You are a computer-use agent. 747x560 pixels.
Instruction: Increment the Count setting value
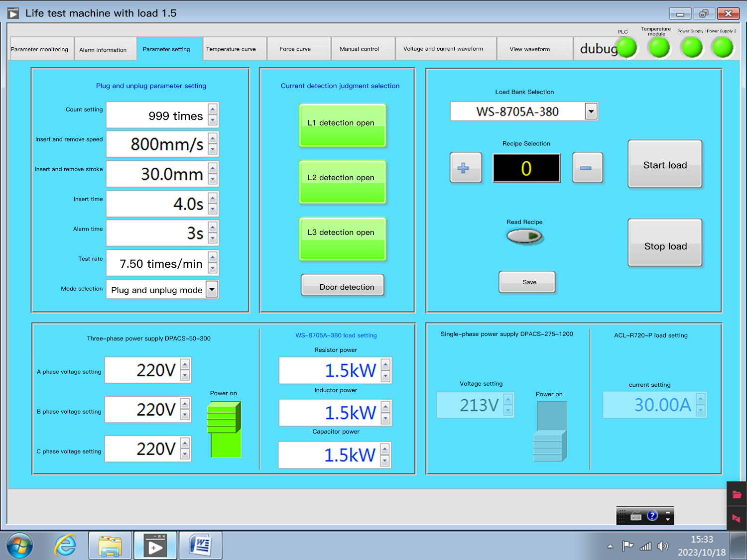(x=213, y=110)
